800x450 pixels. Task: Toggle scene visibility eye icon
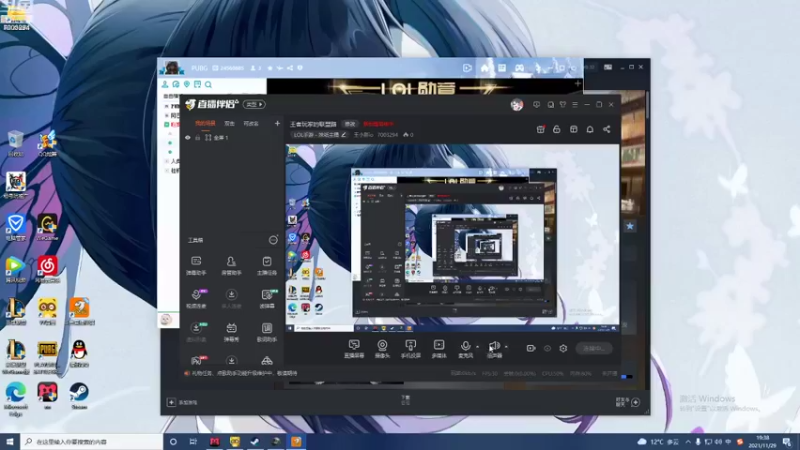(188, 138)
